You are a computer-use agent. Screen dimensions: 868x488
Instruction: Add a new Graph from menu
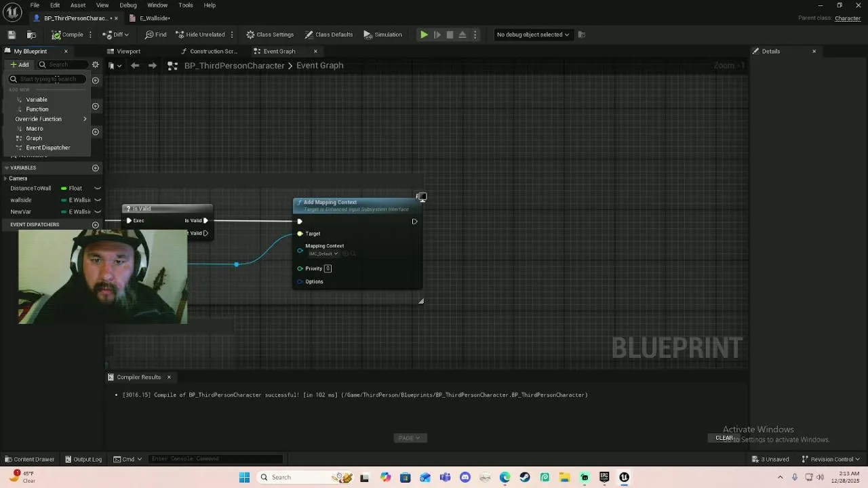pyautogui.click(x=34, y=138)
